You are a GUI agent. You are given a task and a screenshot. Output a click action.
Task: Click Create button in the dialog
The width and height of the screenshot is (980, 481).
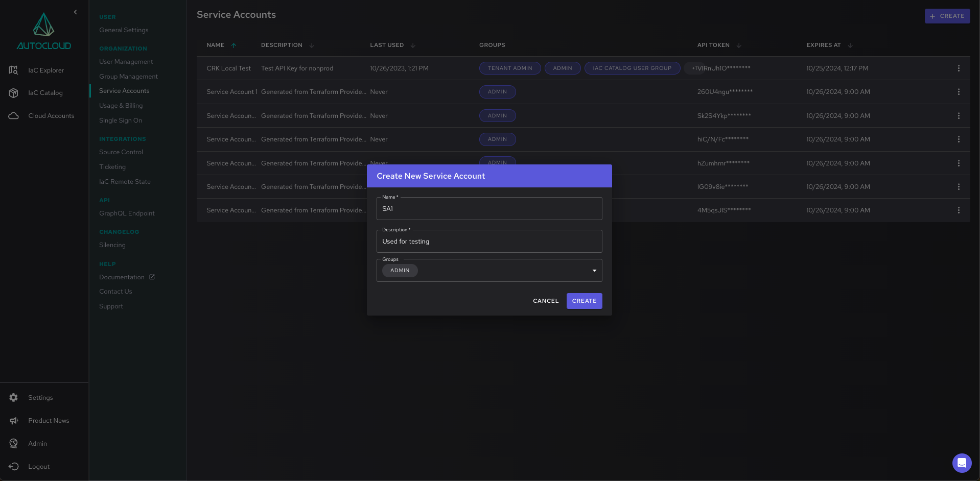pyautogui.click(x=584, y=301)
